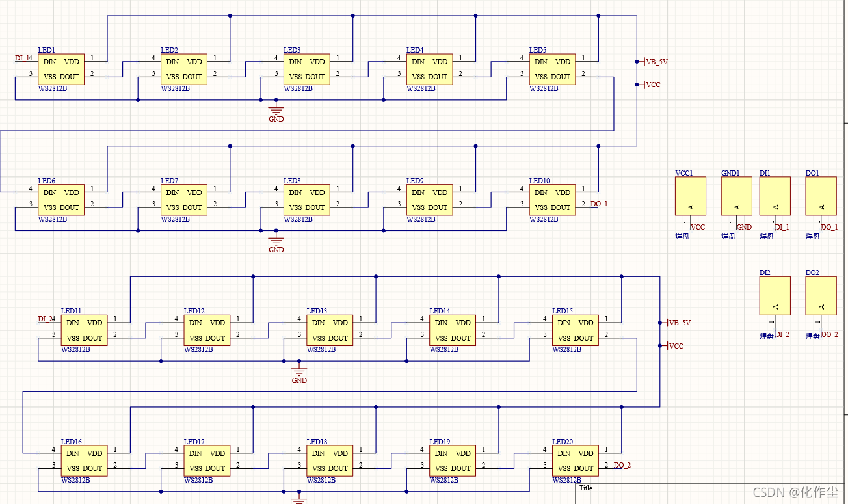Click the DI_14 net label at LED1
Screen dimensions: 848x504
tap(24, 59)
